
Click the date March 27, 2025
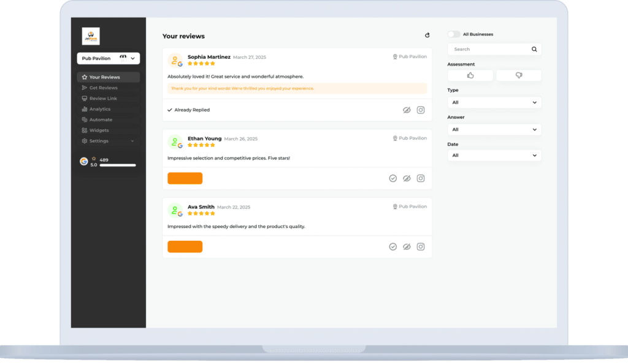pyautogui.click(x=250, y=58)
